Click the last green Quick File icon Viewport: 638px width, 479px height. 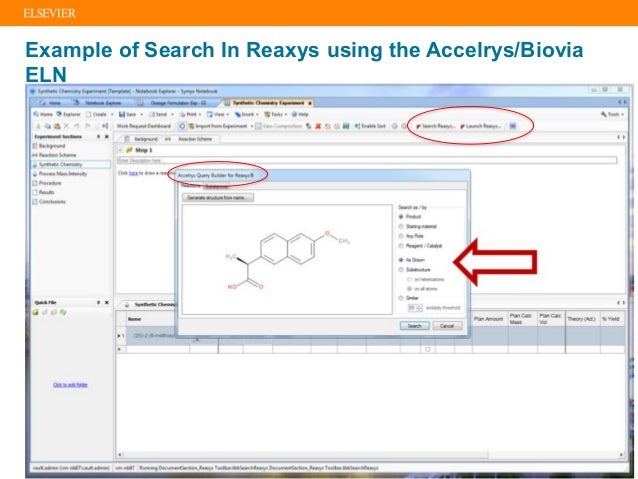tap(63, 312)
